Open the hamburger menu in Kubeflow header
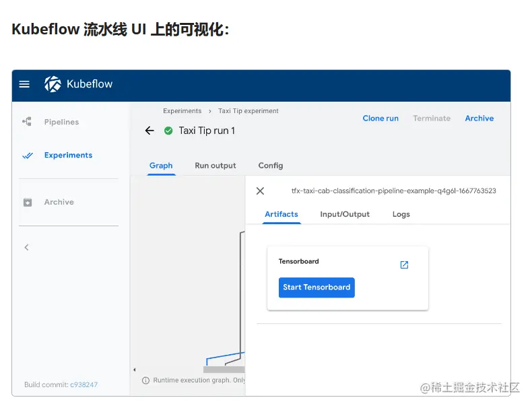Image resolution: width=532 pixels, height=406 pixels. 24,83
